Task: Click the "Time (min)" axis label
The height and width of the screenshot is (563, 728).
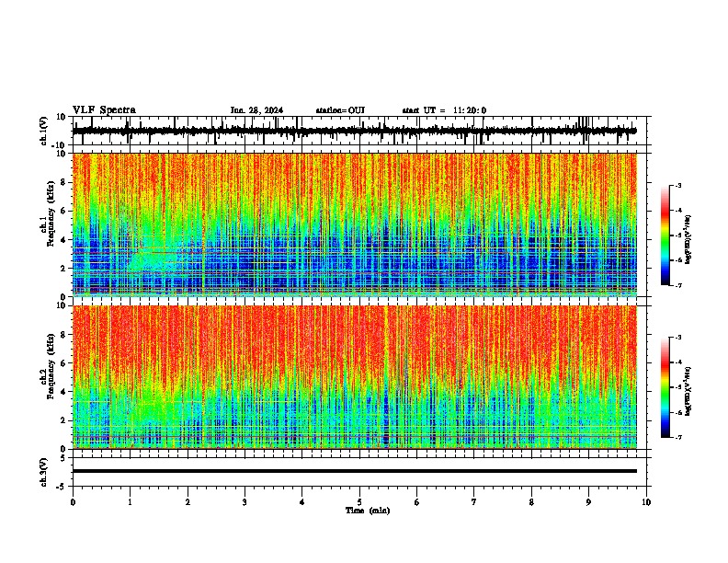Action: point(368,511)
